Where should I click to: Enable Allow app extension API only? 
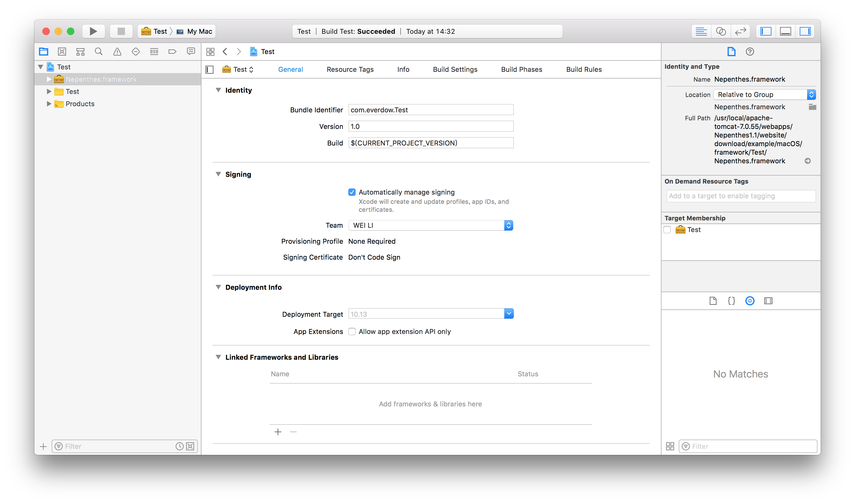[352, 331]
